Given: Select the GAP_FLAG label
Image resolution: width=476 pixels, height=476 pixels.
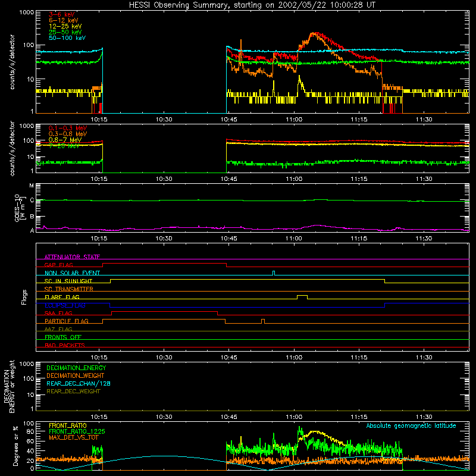Looking at the screenshot, I should coord(58,265).
